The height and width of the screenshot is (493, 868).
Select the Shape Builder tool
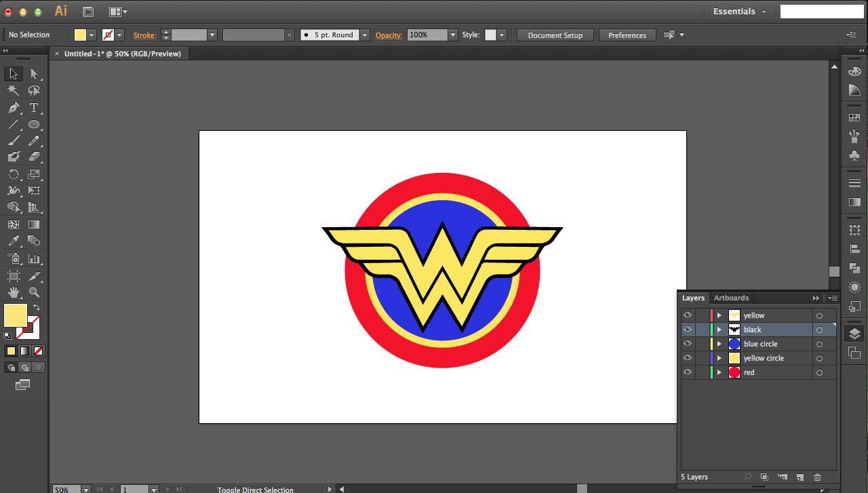coord(14,208)
